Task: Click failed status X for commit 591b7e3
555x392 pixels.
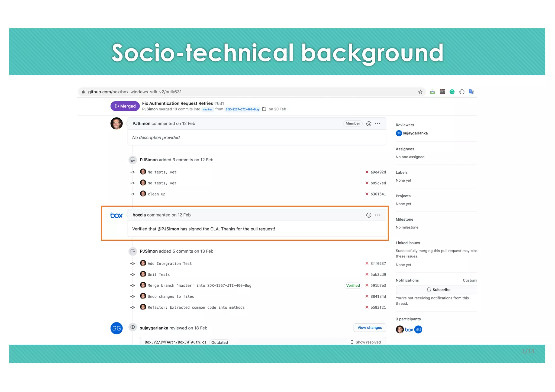Action: (x=367, y=285)
